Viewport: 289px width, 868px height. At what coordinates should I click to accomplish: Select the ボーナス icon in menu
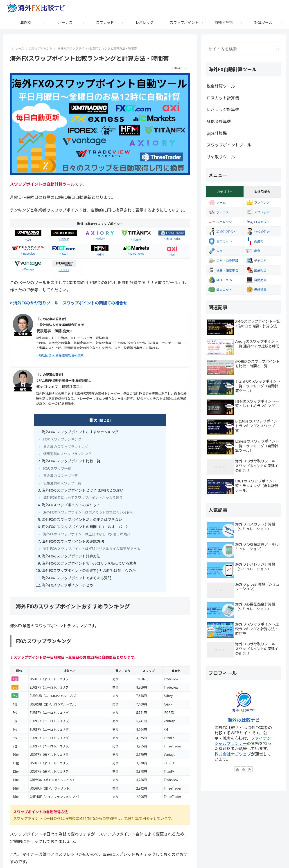[x=212, y=212]
